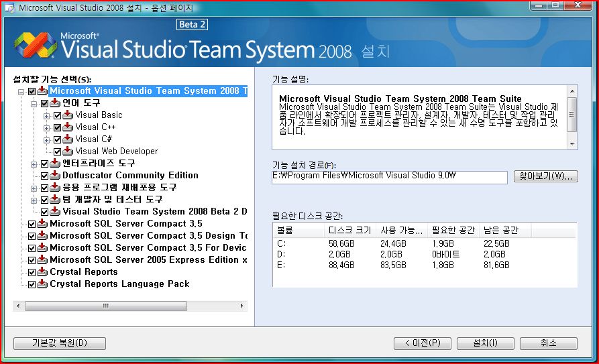Click the feature tree horizontal scrollbar thumb
Image resolution: width=599 pixels, height=364 pixels.
(106, 306)
